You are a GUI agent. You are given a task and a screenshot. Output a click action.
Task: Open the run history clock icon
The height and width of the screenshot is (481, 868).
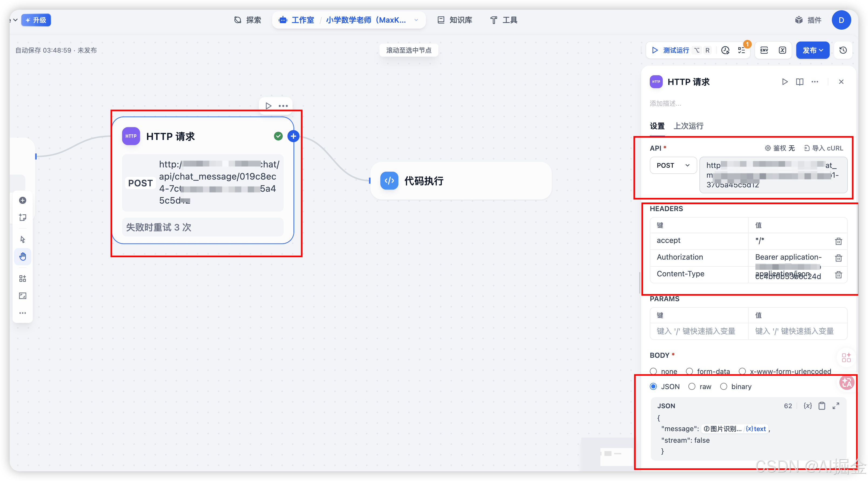coord(725,50)
